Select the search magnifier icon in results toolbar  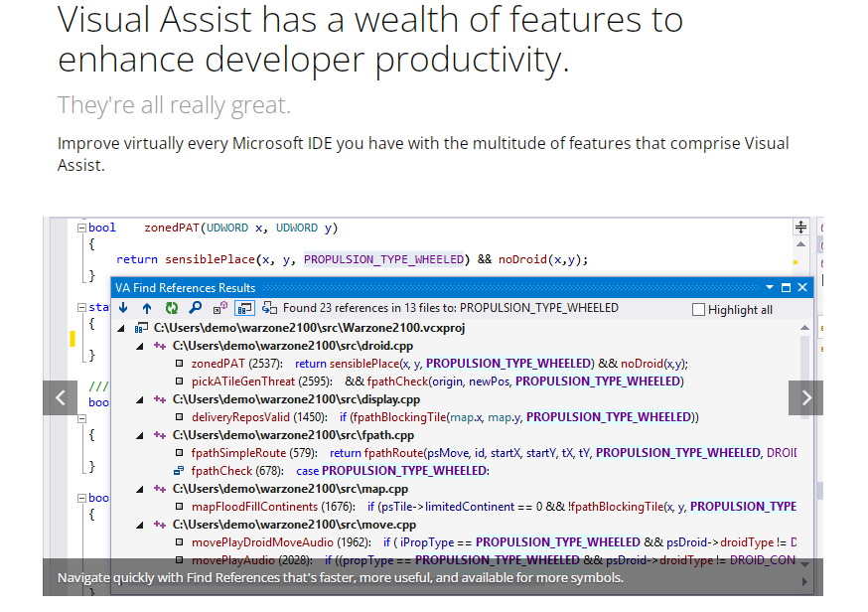(x=195, y=307)
